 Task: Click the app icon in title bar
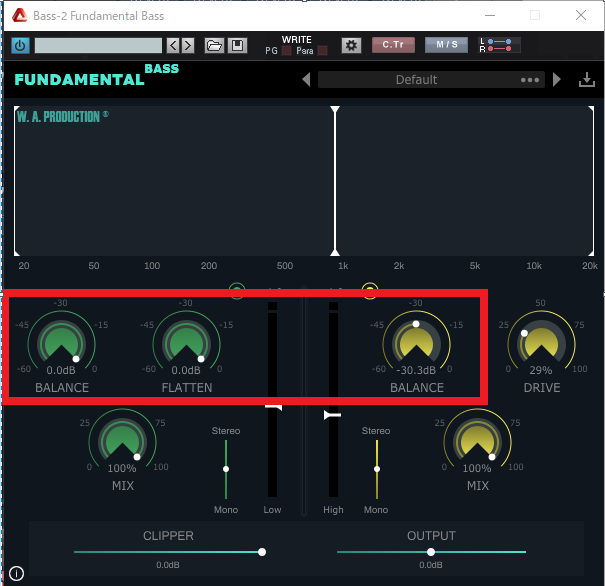pos(19,15)
